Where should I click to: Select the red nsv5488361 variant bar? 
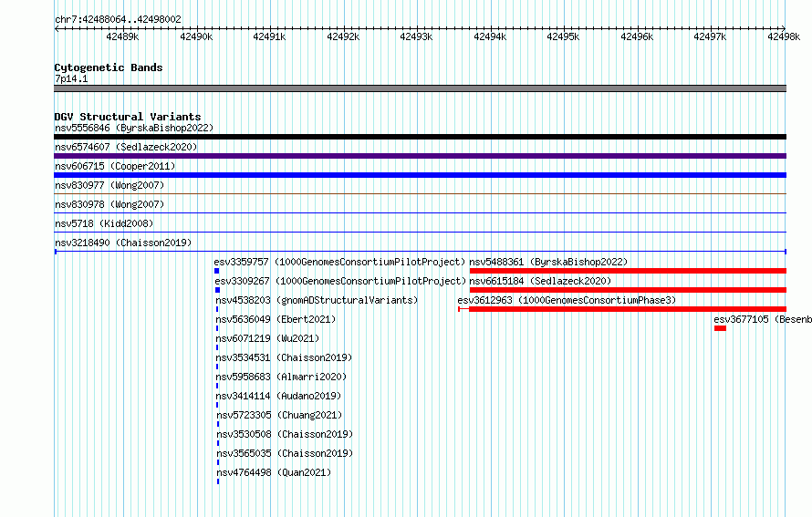click(629, 271)
